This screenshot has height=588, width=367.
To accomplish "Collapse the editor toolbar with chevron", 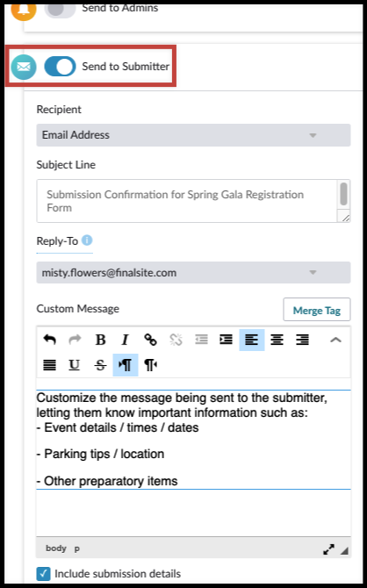I will tap(335, 340).
